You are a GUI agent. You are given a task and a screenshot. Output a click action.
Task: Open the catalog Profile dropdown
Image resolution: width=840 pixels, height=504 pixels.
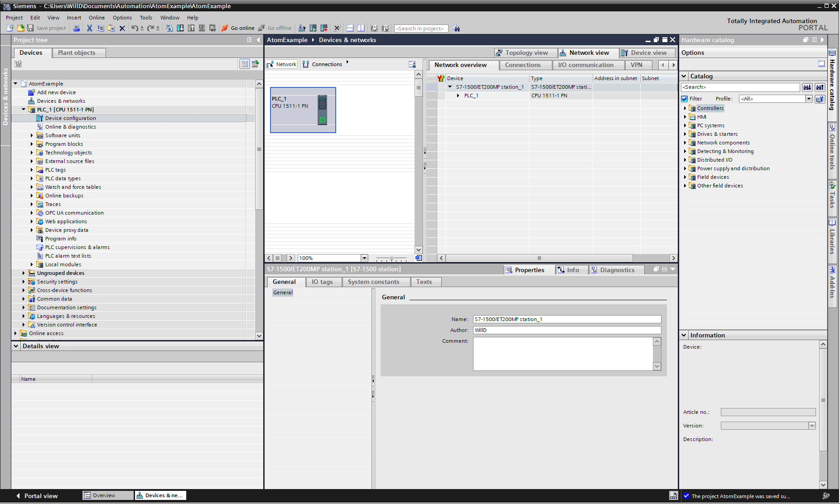coord(809,99)
